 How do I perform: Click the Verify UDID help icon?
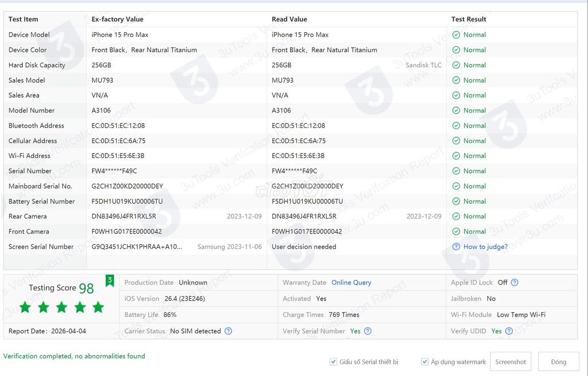click(509, 331)
